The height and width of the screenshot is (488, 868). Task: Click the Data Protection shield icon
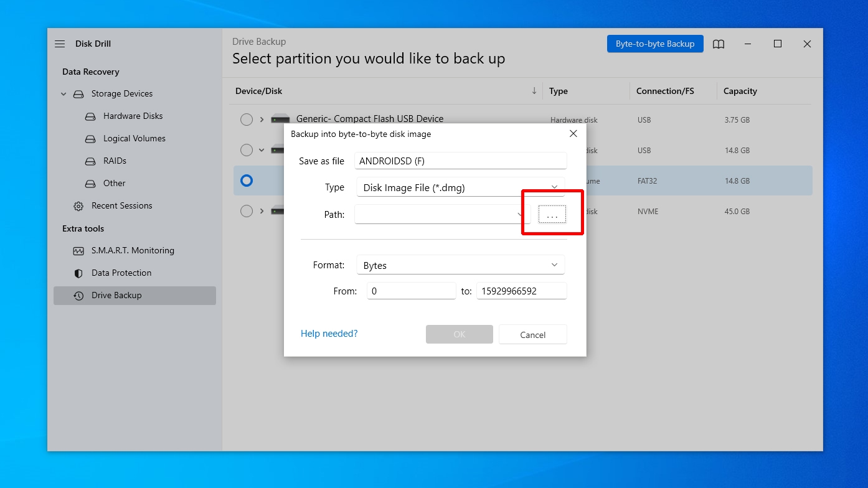point(78,273)
